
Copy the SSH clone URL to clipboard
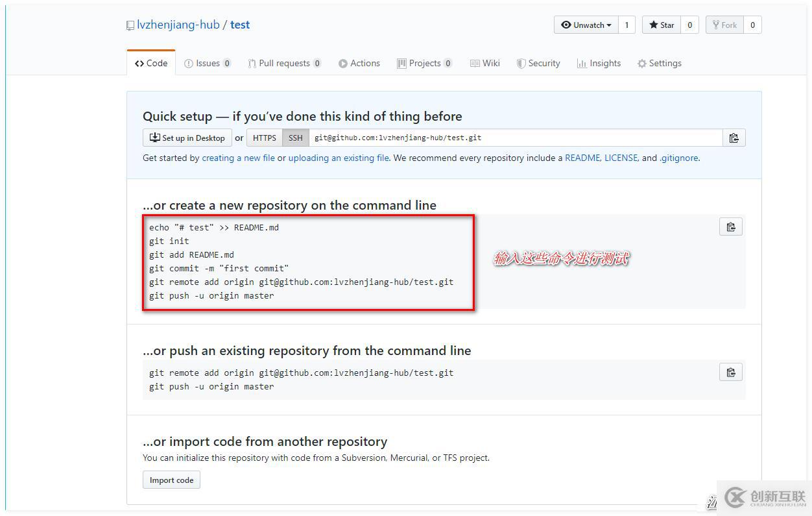pos(734,138)
